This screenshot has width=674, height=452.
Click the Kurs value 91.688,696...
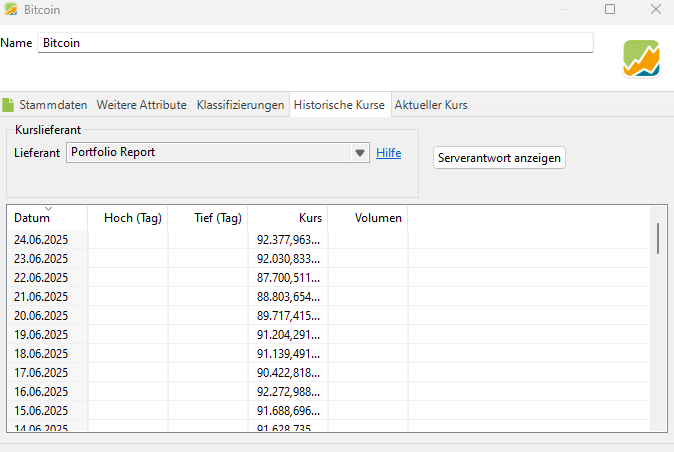[288, 410]
